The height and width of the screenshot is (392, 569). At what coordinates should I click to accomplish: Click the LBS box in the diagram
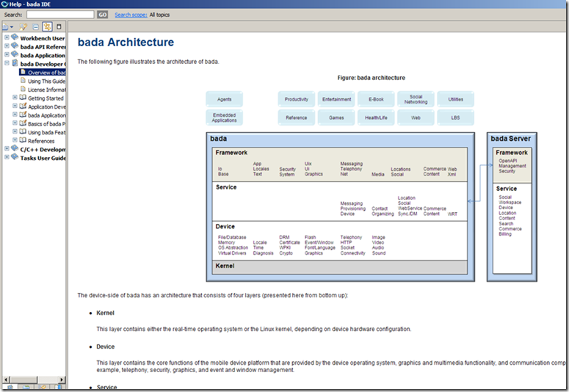coord(455,117)
